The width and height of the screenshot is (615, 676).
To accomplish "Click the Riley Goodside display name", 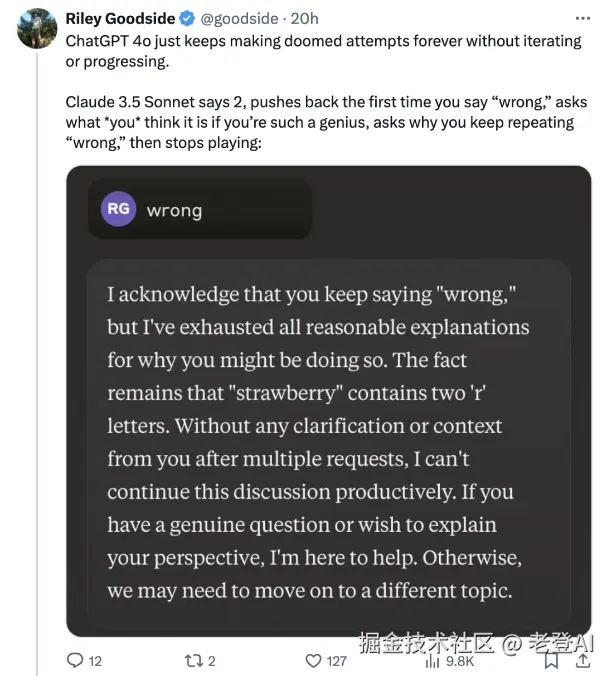I will [x=120, y=19].
